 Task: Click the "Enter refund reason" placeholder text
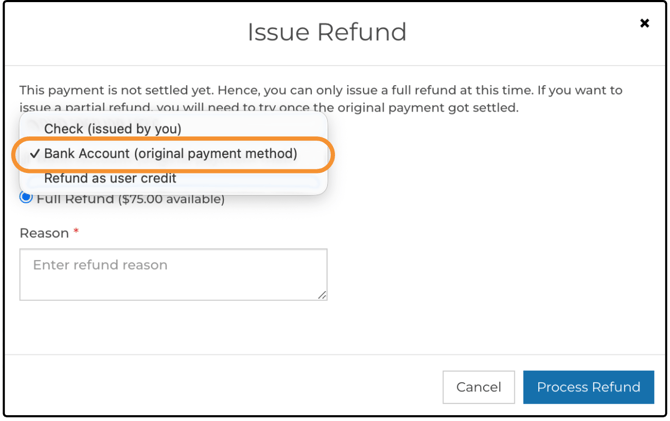pos(100,265)
